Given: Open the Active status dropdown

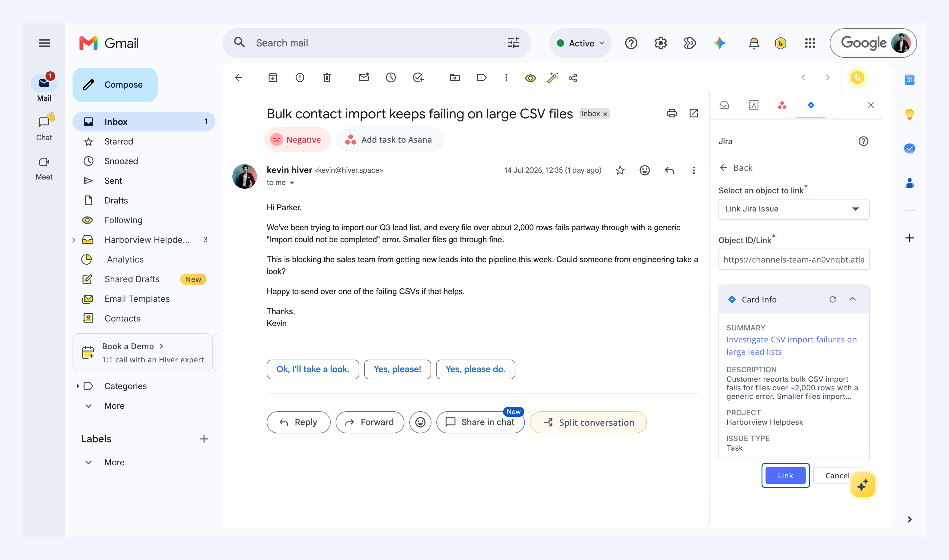Looking at the screenshot, I should [x=580, y=43].
